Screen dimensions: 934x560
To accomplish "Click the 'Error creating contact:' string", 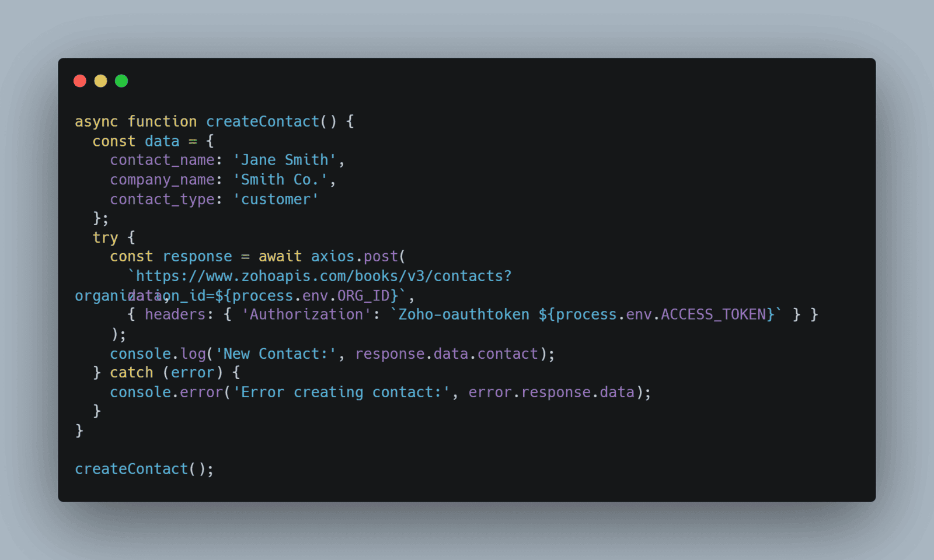I will tap(341, 392).
